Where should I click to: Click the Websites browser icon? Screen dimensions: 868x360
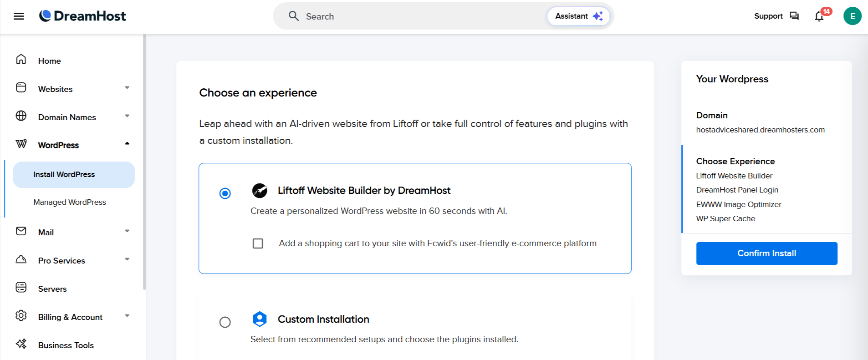click(x=21, y=87)
